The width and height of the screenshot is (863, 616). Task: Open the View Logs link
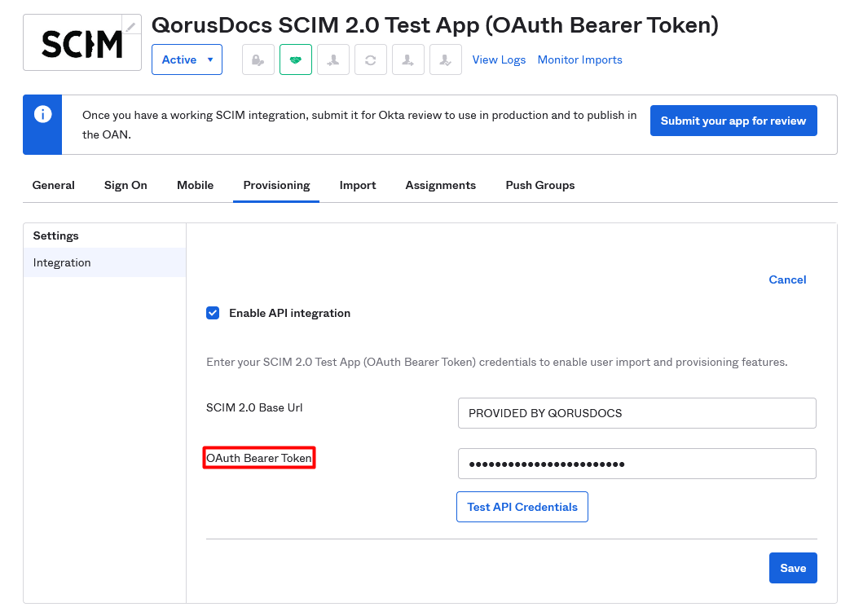[499, 59]
